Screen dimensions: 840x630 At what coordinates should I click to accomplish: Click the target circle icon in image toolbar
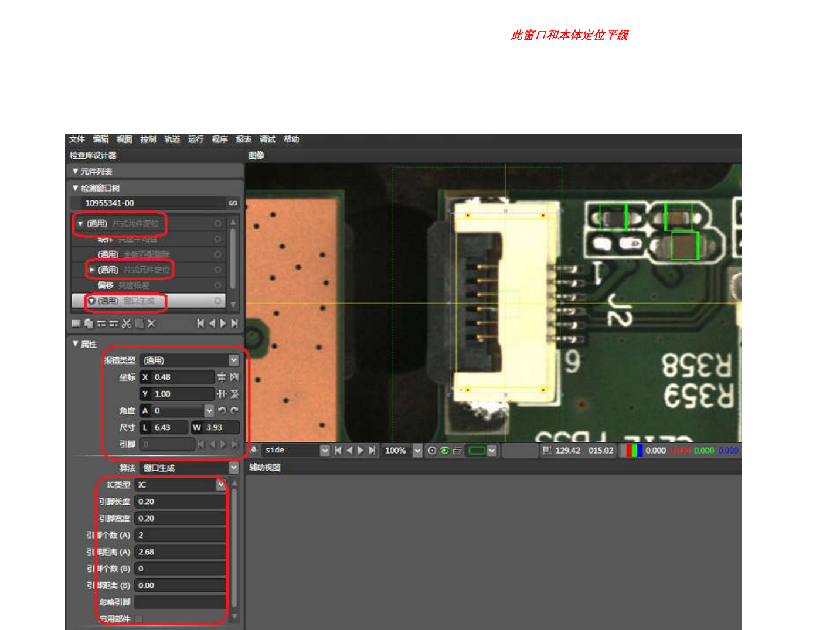tap(432, 451)
